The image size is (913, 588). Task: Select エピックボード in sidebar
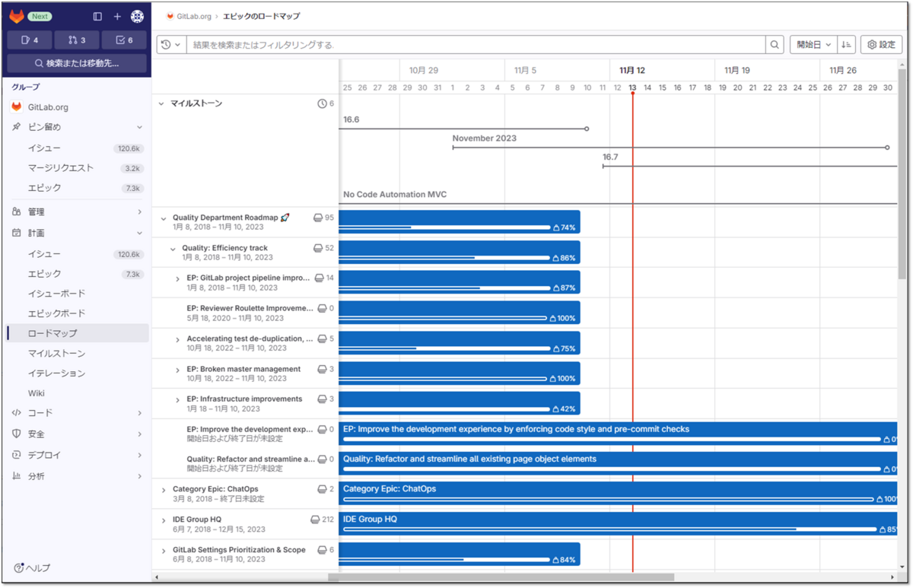click(76, 313)
